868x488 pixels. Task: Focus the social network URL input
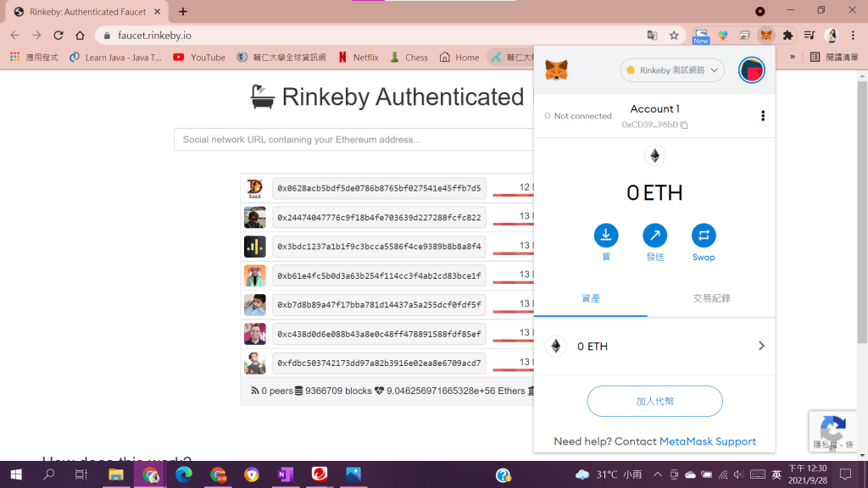pos(353,140)
